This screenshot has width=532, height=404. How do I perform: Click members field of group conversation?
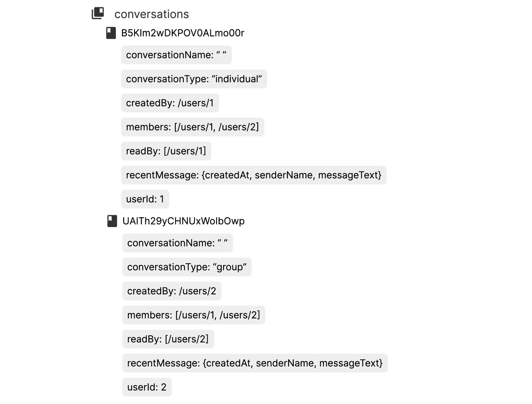tap(194, 315)
